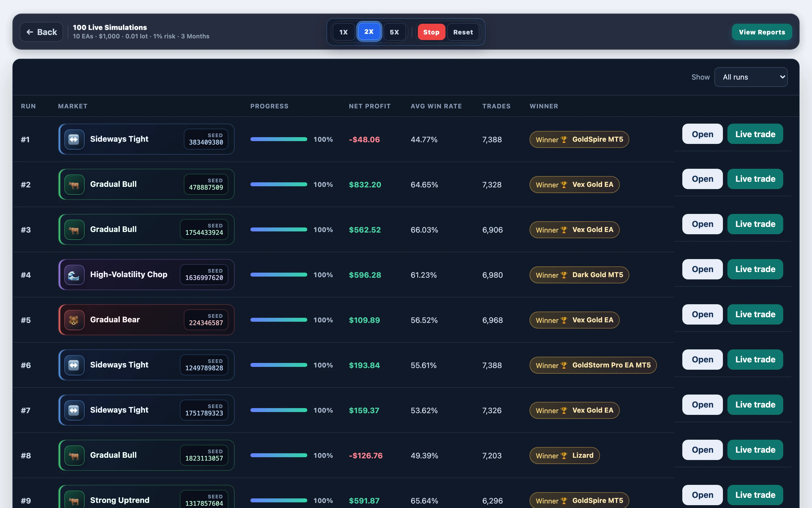Click net profit -$126.76
Screen dimensions: 812x508
(366, 456)
